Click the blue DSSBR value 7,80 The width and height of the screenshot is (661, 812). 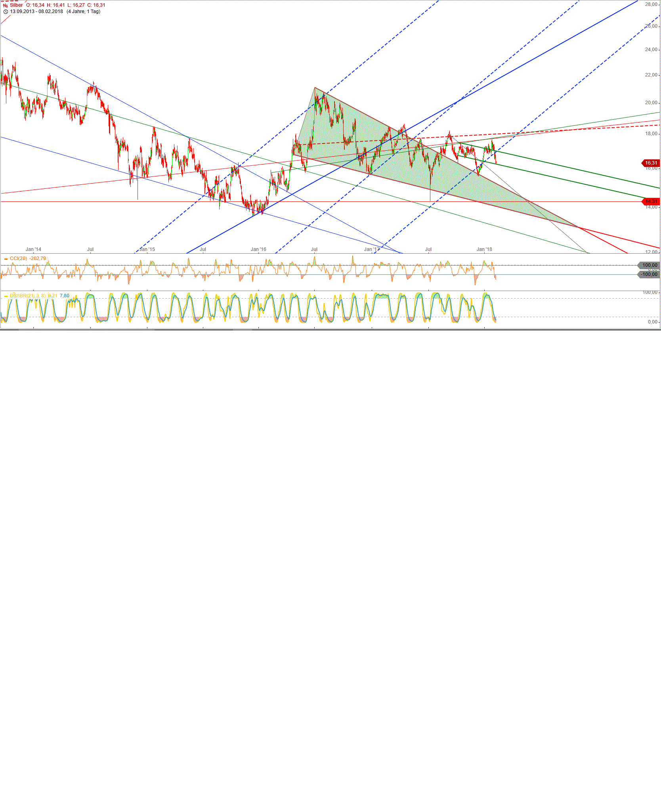coord(65,296)
